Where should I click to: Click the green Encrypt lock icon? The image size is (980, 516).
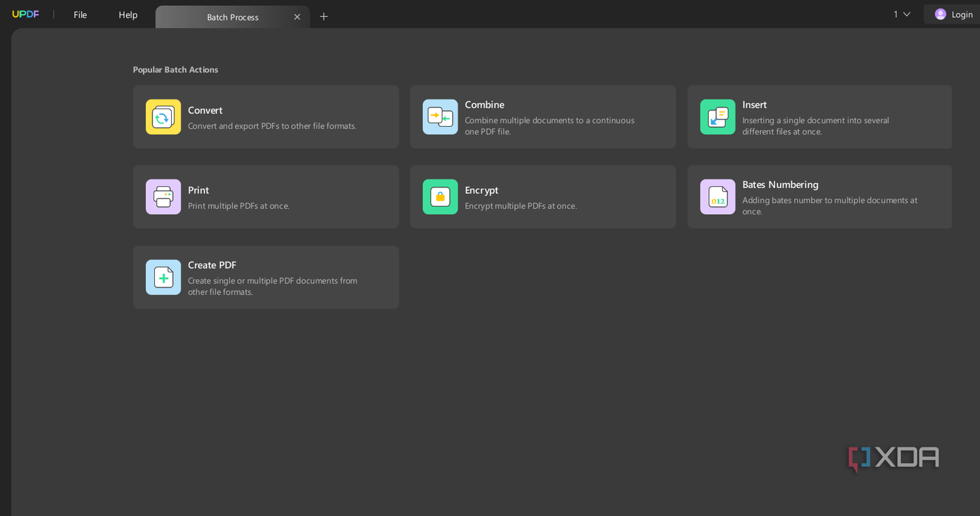[x=440, y=197]
